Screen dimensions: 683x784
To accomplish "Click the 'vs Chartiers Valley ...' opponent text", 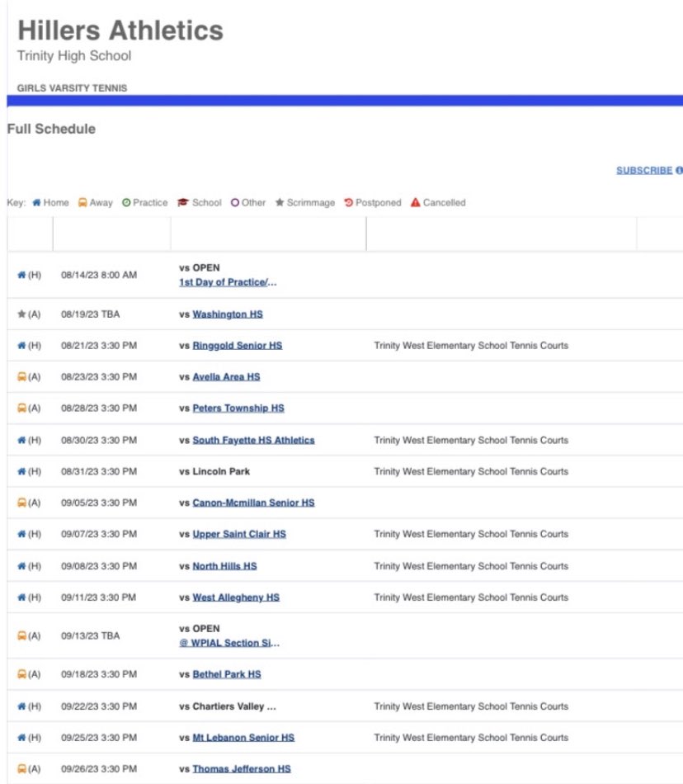I will point(228,706).
